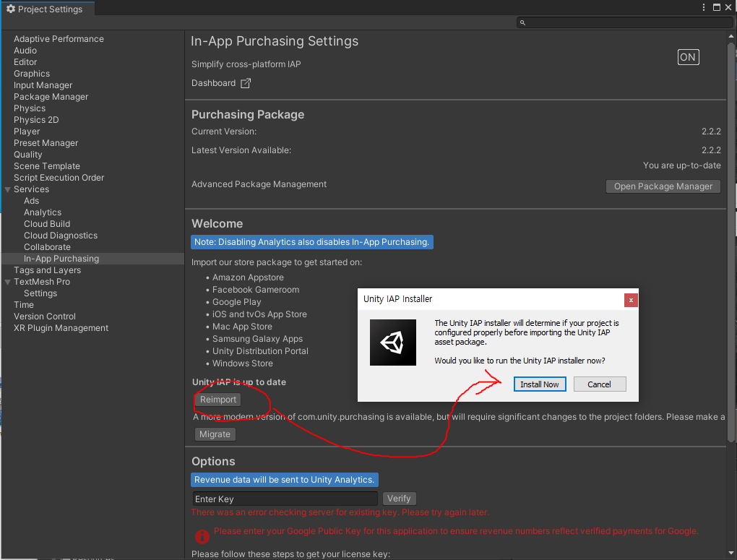
Task: Select Cloud Diagnostics service
Action: [x=61, y=236]
